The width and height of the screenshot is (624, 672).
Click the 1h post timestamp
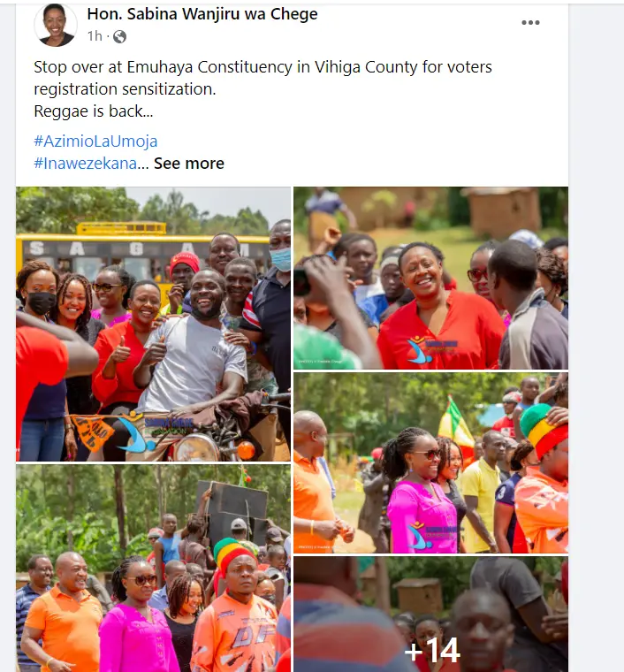point(95,36)
